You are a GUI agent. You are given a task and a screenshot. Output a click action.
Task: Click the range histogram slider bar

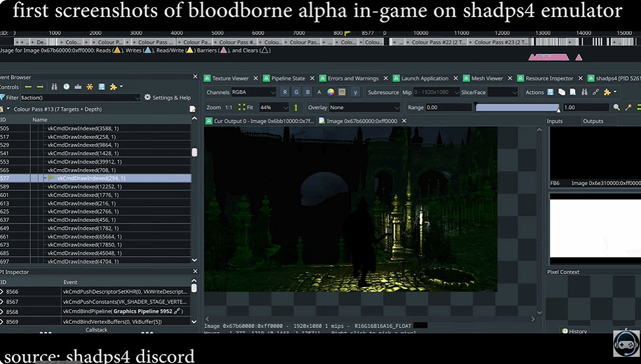pyautogui.click(x=517, y=107)
